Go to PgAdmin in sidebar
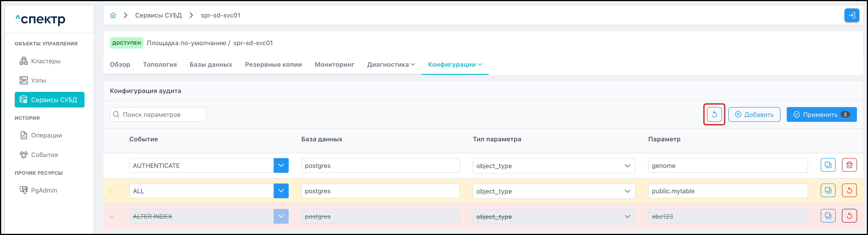 (x=44, y=191)
